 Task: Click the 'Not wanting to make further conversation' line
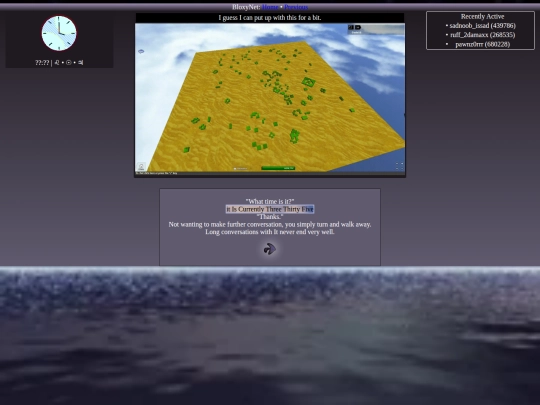click(270, 224)
